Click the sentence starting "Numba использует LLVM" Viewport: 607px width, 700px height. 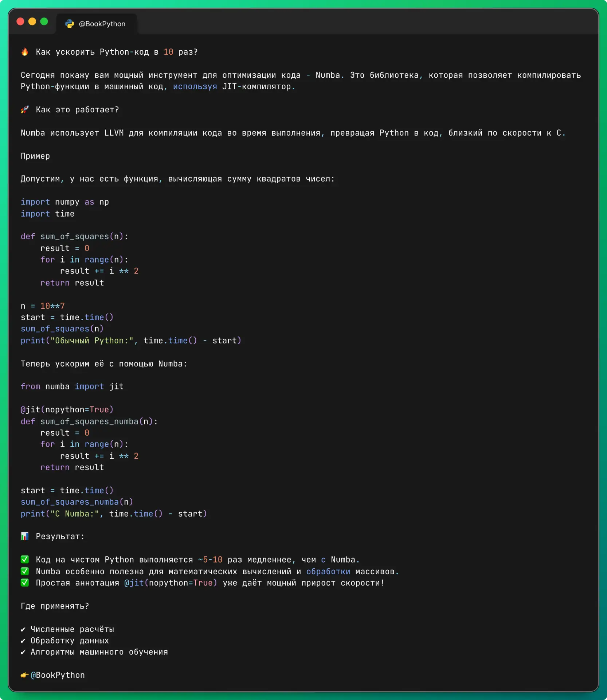[293, 133]
